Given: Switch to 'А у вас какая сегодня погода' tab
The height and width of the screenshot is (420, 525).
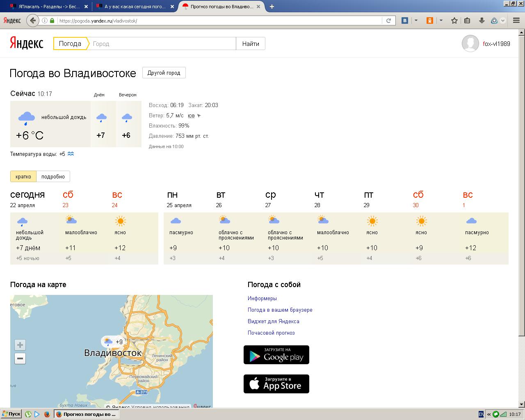Looking at the screenshot, I should click(x=135, y=7).
